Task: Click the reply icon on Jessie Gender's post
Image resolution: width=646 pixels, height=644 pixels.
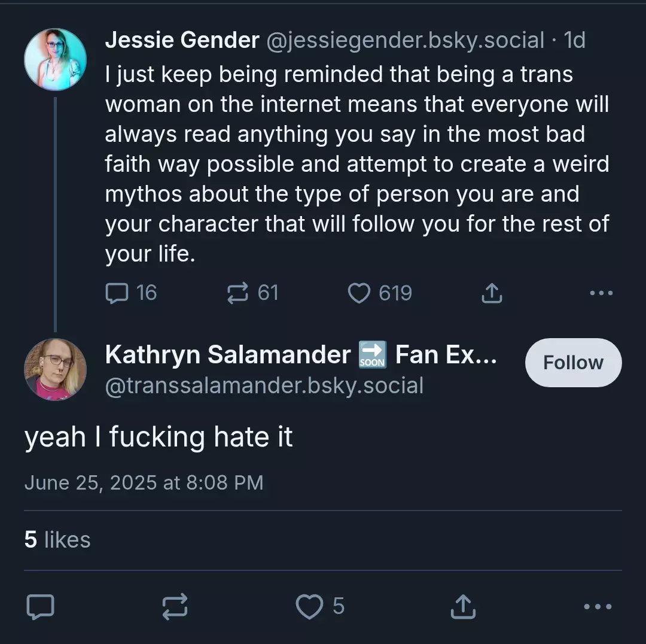Action: tap(117, 293)
